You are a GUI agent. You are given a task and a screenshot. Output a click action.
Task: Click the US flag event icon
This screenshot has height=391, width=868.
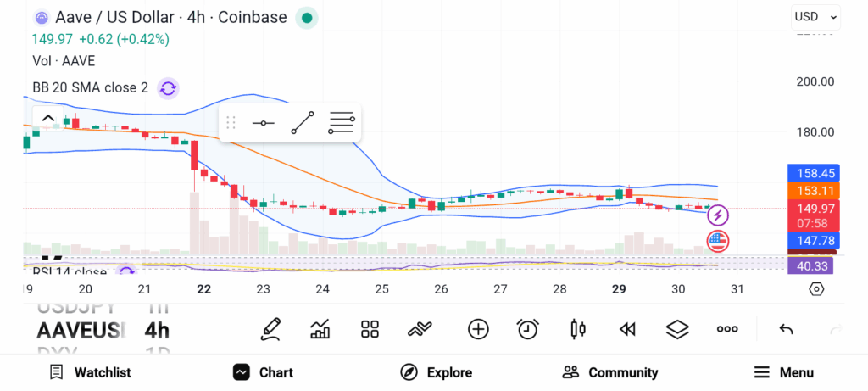pos(718,242)
